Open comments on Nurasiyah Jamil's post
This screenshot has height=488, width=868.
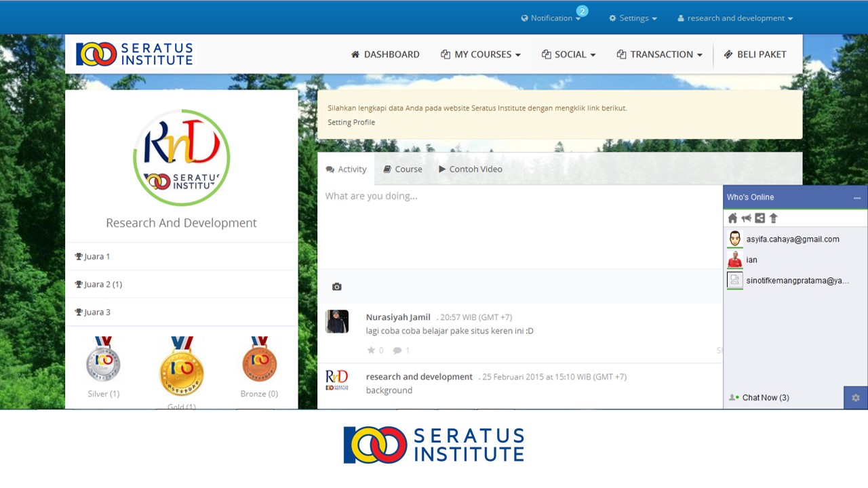point(397,350)
